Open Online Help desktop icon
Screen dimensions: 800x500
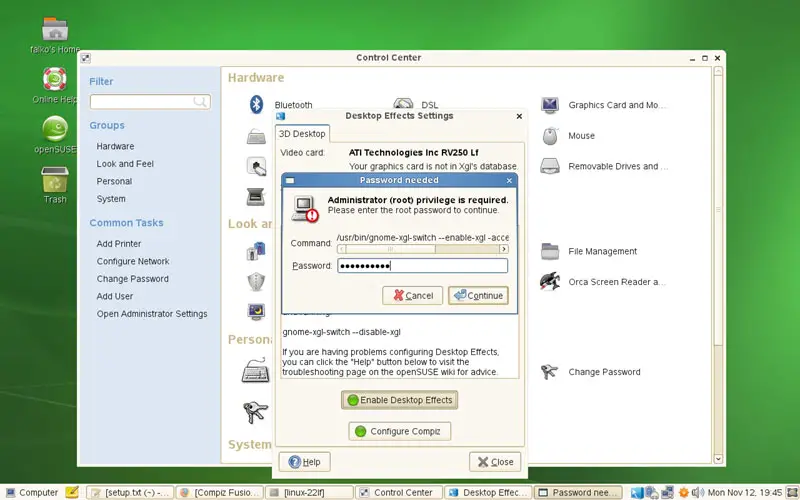coord(55,79)
